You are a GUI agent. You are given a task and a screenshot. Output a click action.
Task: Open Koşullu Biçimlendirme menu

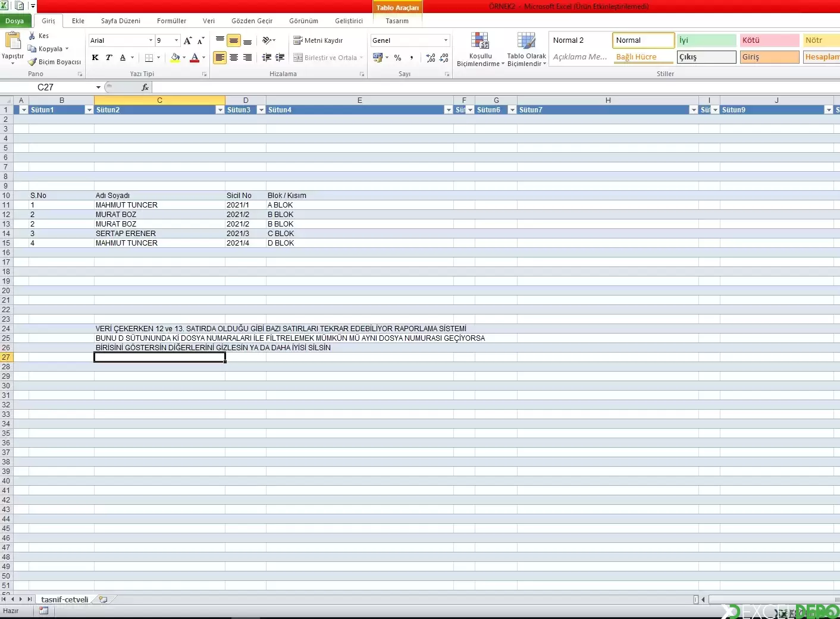pyautogui.click(x=480, y=49)
